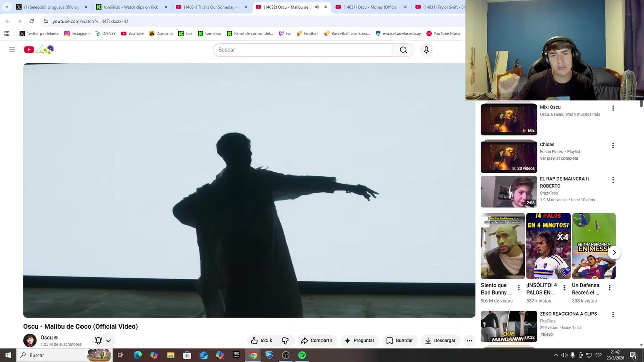
Task: Switch to tomiilicio Kick clips tab
Action: (131, 7)
